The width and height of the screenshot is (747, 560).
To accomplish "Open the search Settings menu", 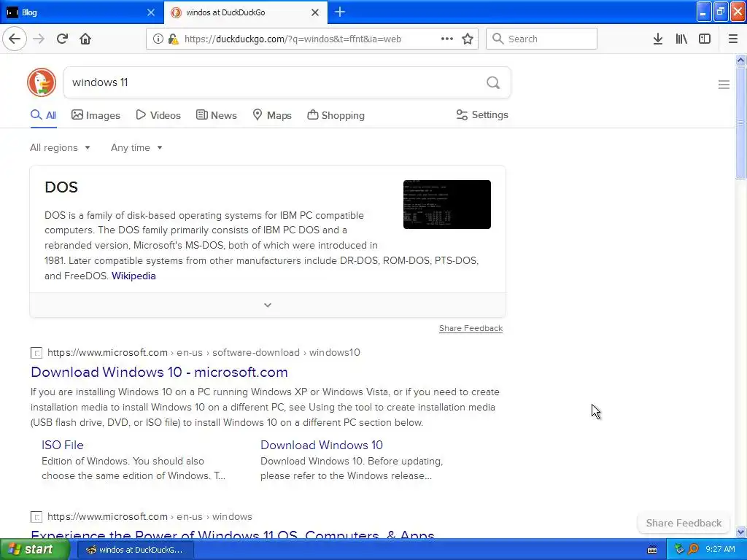I will [482, 114].
